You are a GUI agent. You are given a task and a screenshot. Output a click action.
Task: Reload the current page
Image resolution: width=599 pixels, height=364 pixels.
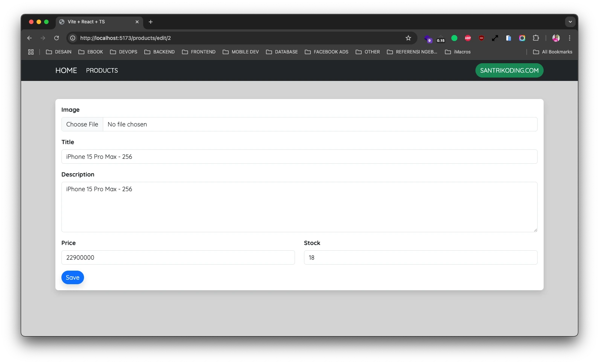[57, 38]
